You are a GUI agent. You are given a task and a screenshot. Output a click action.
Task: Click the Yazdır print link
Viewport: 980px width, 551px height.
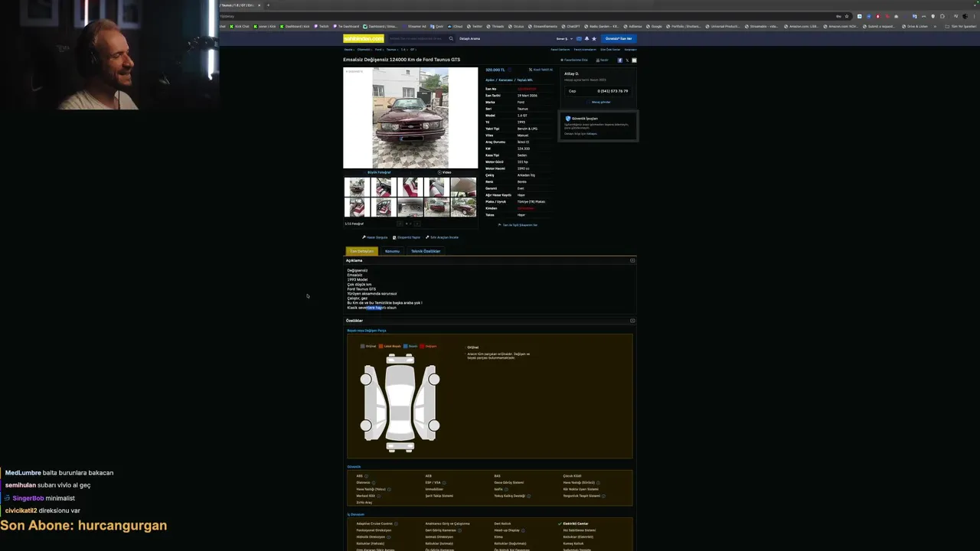603,60
